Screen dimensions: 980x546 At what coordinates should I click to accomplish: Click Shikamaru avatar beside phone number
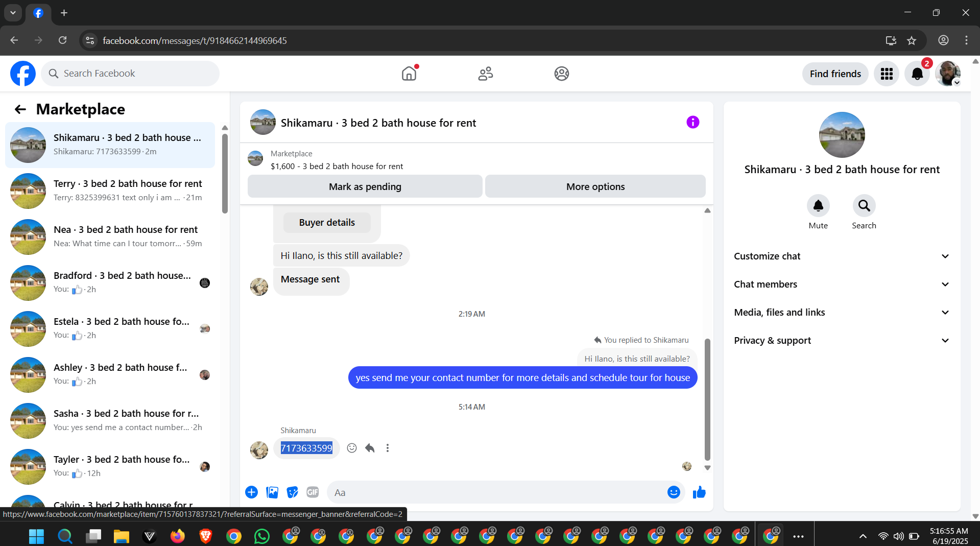click(259, 450)
